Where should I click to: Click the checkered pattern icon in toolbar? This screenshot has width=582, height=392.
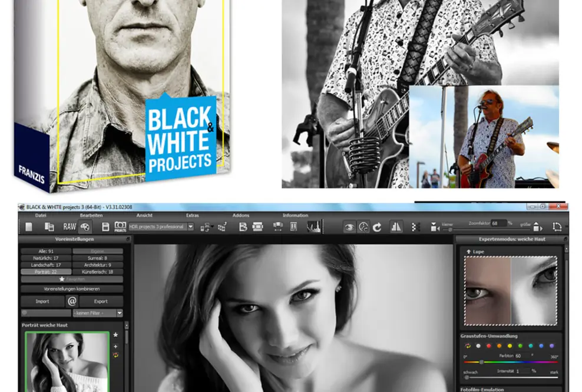(x=415, y=227)
